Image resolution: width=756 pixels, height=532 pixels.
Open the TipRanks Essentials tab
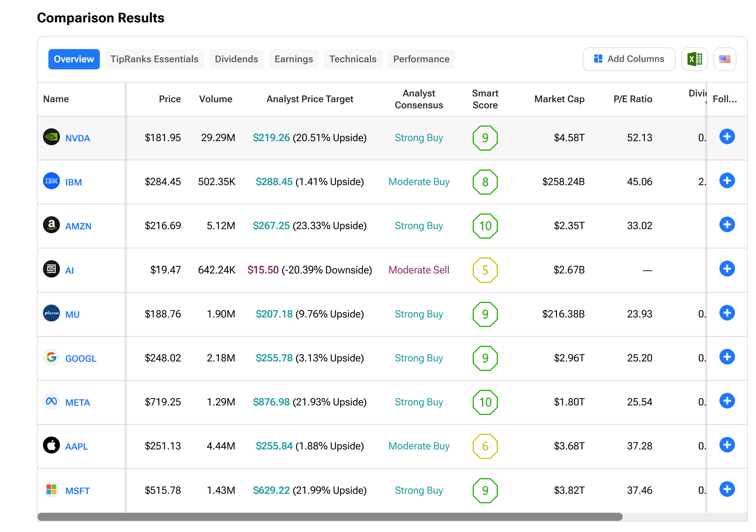[x=154, y=59]
